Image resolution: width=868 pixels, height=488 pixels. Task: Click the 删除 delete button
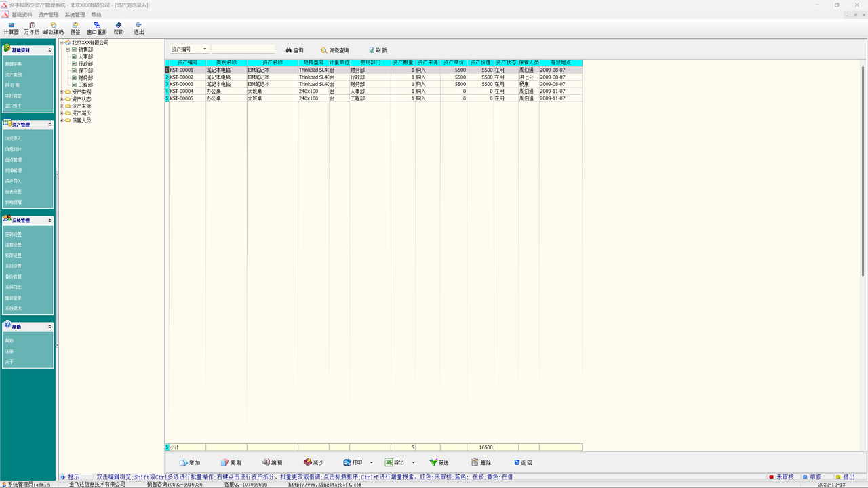(481, 463)
